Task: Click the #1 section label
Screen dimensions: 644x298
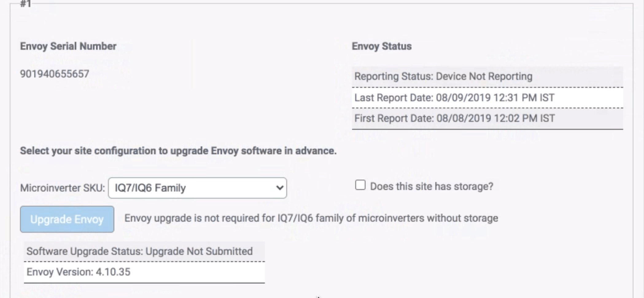Action: 25,4
